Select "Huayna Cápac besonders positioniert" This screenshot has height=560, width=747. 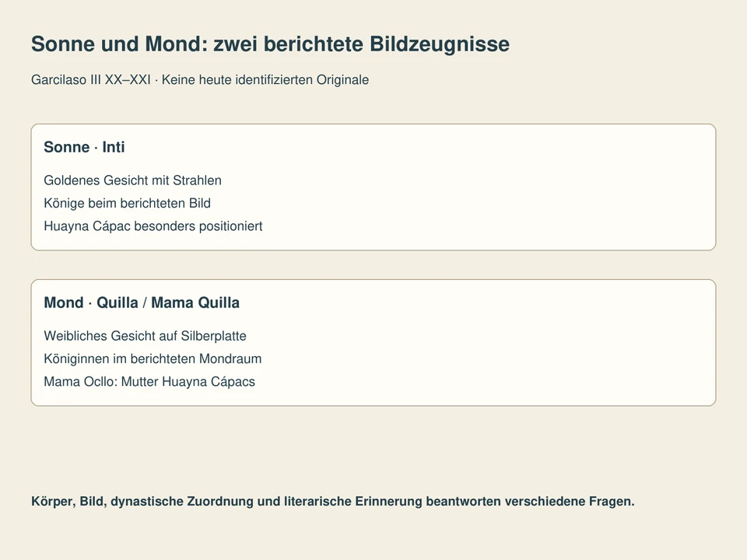[x=153, y=226]
